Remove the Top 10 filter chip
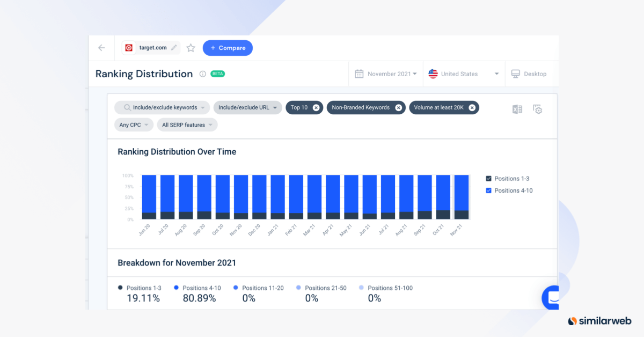Viewport: 644px width, 337px height. [316, 108]
